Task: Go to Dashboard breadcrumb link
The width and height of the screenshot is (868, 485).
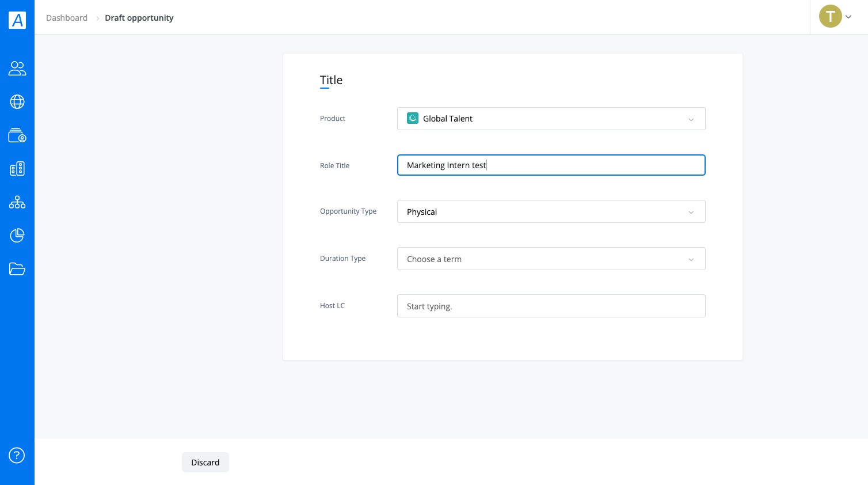Action: 67,18
